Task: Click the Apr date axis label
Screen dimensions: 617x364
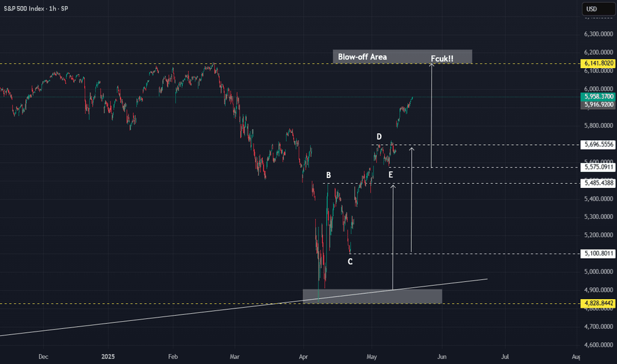Action: click(303, 357)
